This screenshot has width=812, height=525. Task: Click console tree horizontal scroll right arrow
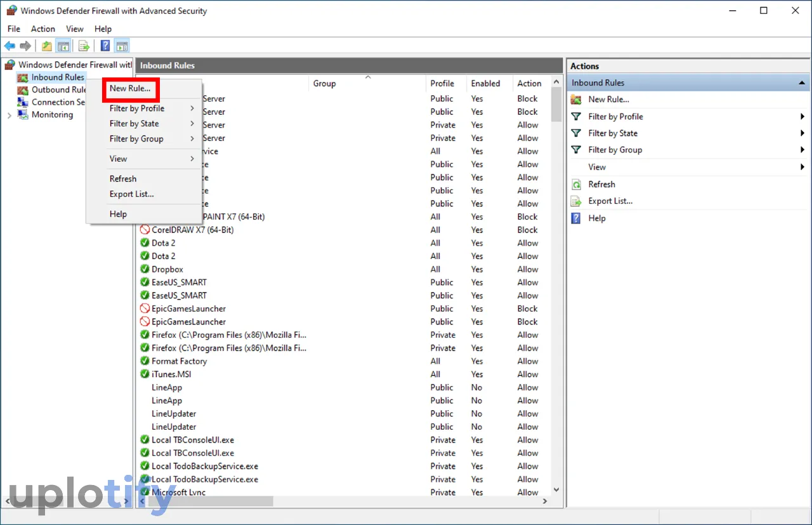coord(128,502)
